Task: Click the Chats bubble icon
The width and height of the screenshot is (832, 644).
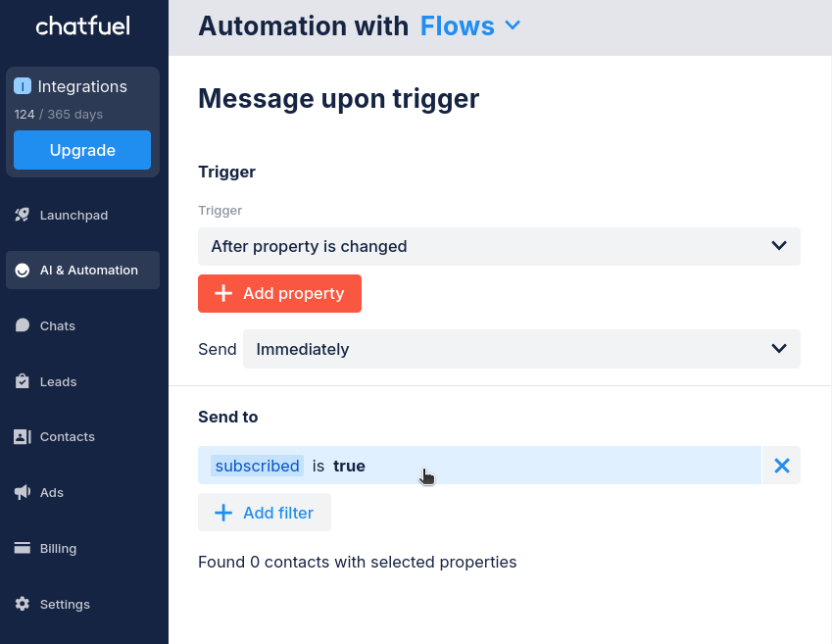Action: coord(23,325)
